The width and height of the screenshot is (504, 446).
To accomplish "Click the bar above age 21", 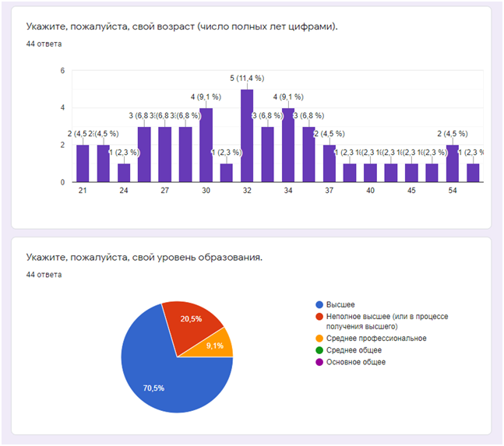I will click(x=83, y=163).
